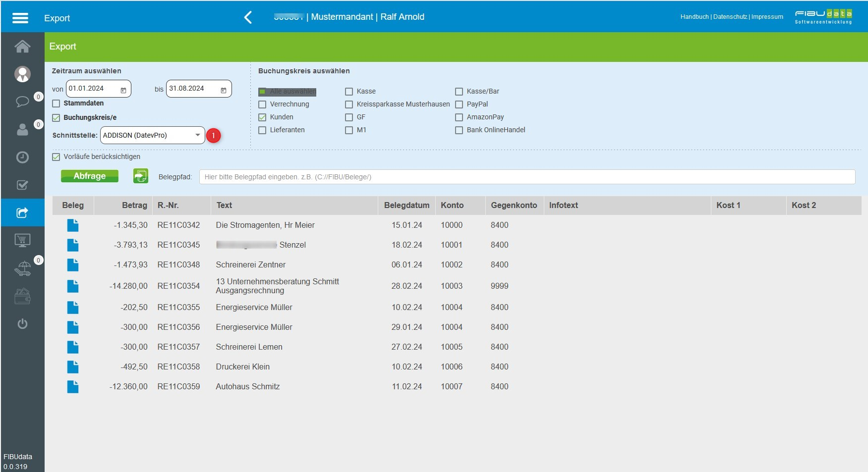Click the back arrow in header
Image resolution: width=868 pixels, height=472 pixels.
coord(248,17)
